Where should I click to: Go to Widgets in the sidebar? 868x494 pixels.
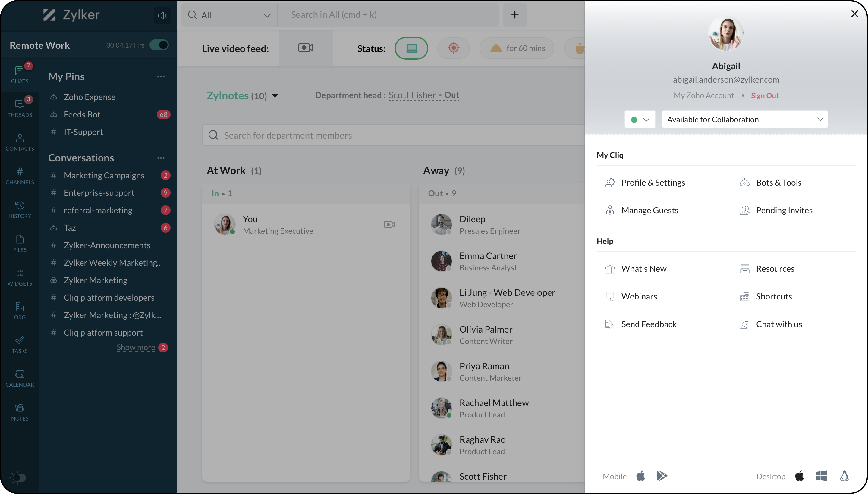20,277
